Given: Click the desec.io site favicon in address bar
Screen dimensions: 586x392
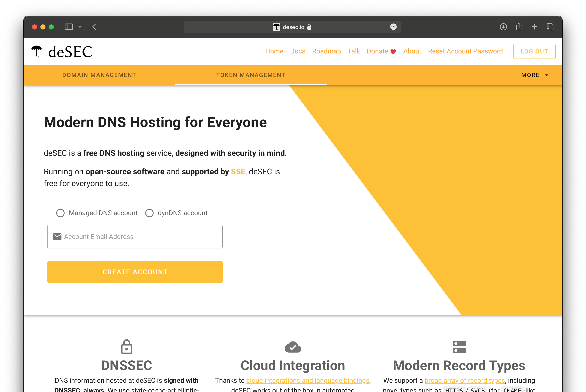Looking at the screenshot, I should tap(276, 27).
